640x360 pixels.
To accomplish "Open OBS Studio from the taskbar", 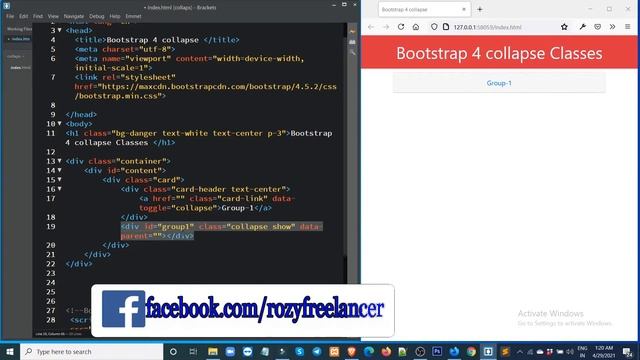I will click(420, 351).
